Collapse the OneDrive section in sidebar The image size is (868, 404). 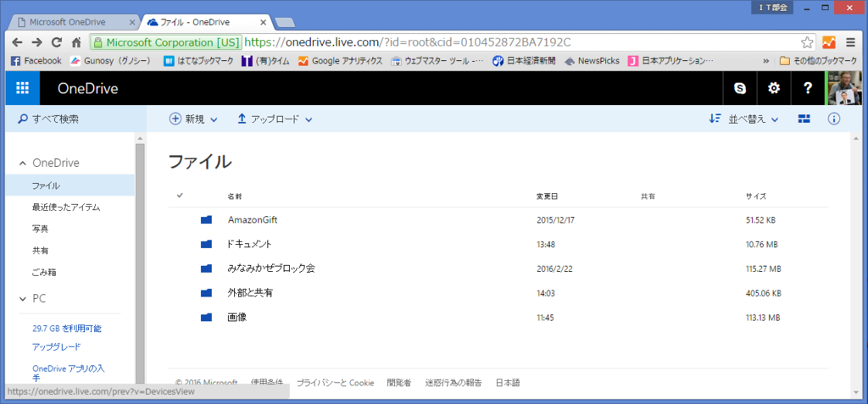(23, 163)
